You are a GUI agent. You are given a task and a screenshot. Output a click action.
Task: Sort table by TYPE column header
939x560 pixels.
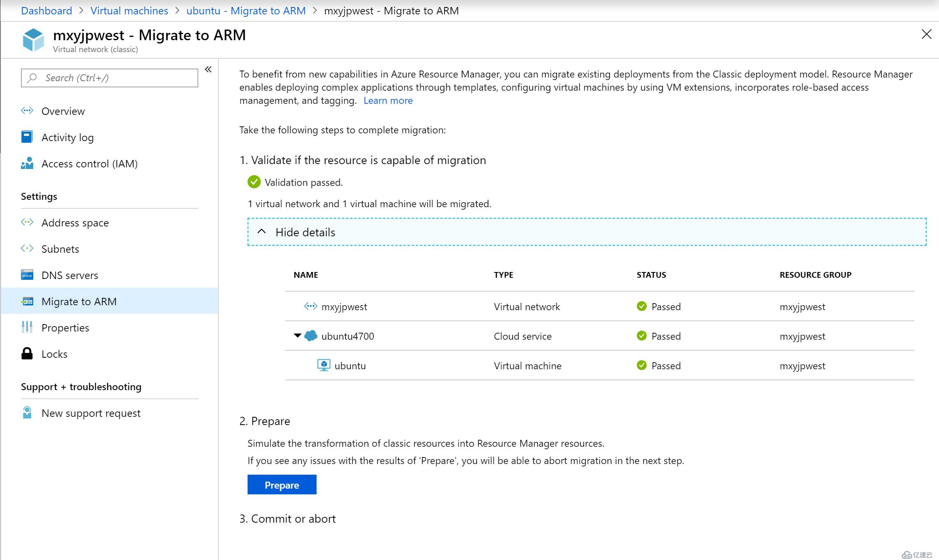point(503,275)
